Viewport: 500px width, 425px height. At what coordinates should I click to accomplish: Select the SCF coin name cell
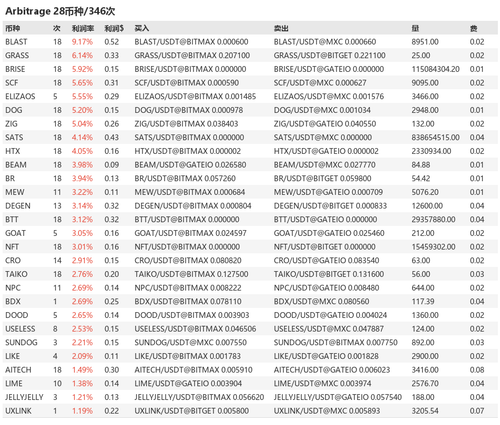pos(12,83)
